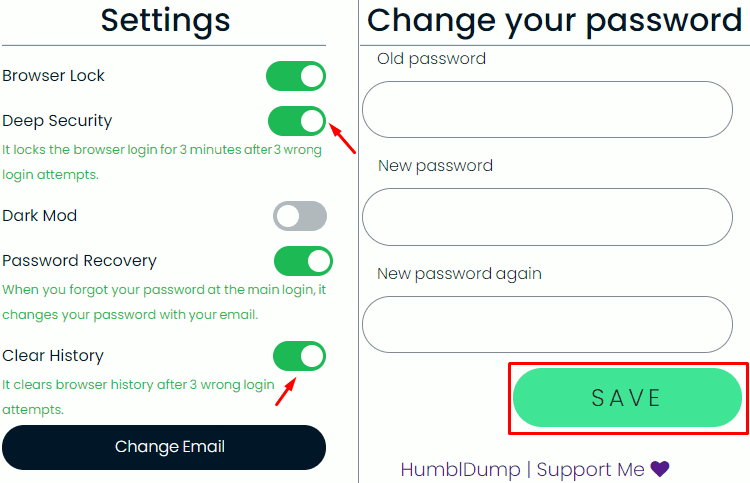
Task: Click the Password Recovery label text
Action: (79, 261)
